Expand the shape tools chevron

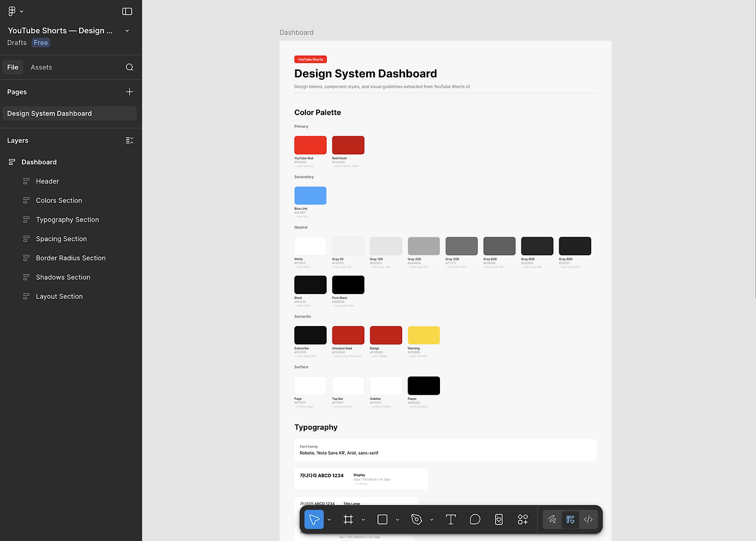pos(397,520)
